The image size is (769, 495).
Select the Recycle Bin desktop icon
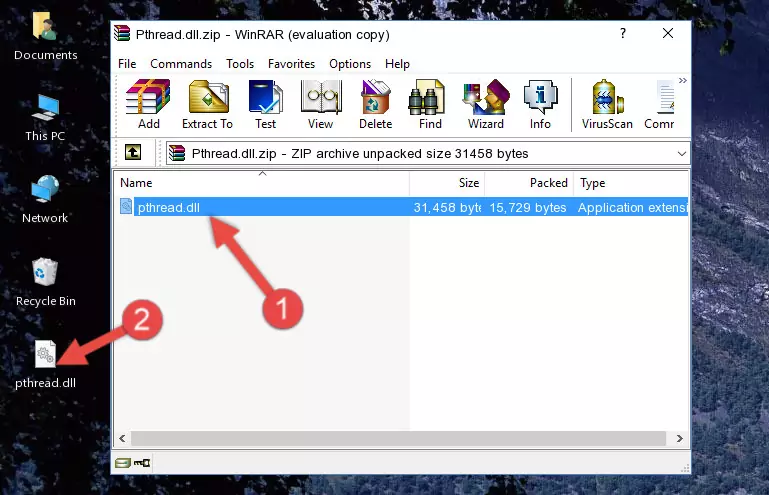click(x=46, y=283)
